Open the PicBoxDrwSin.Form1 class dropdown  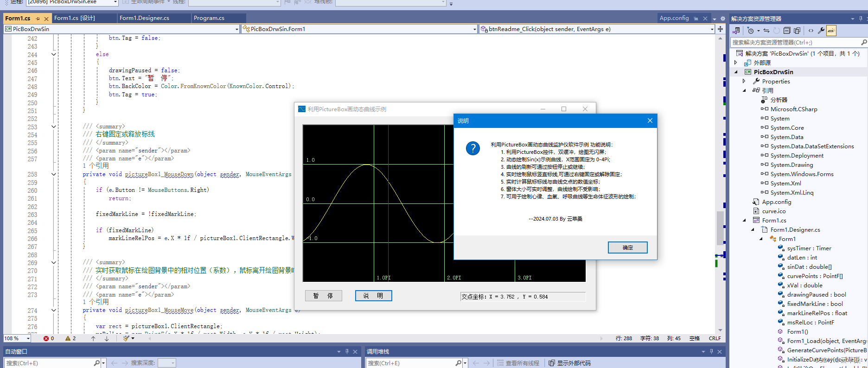(x=475, y=29)
